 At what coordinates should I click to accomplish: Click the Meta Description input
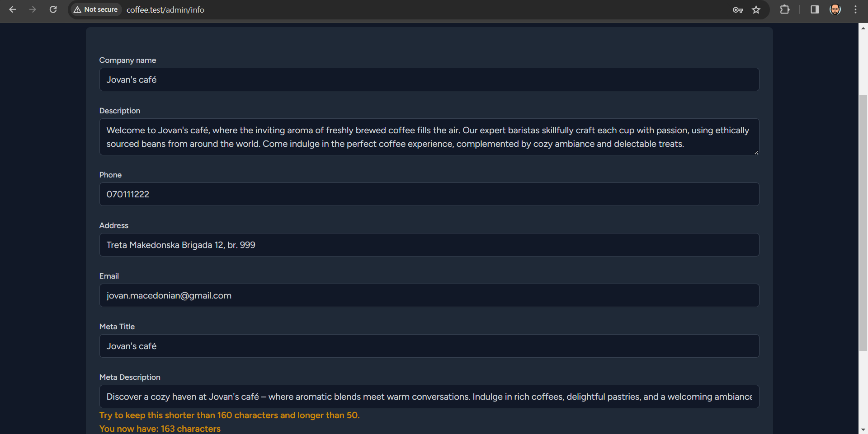tap(429, 397)
